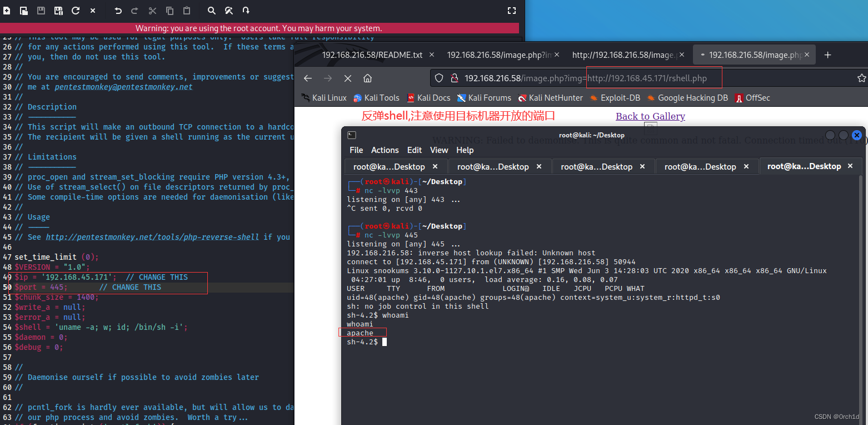The height and width of the screenshot is (425, 868).
Task: Click the $chunk_size = 1400 line
Action: coord(57,297)
